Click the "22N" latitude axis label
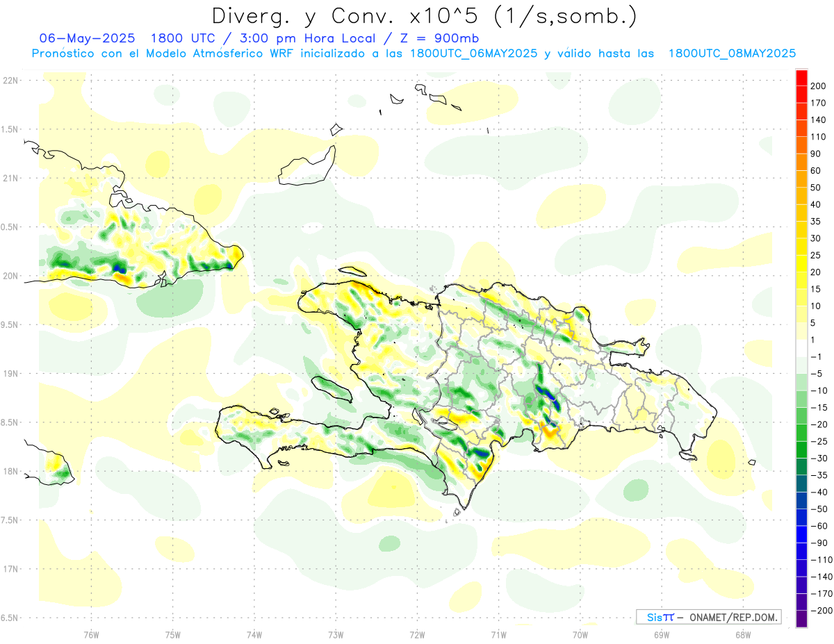834x644 pixels. (x=10, y=80)
